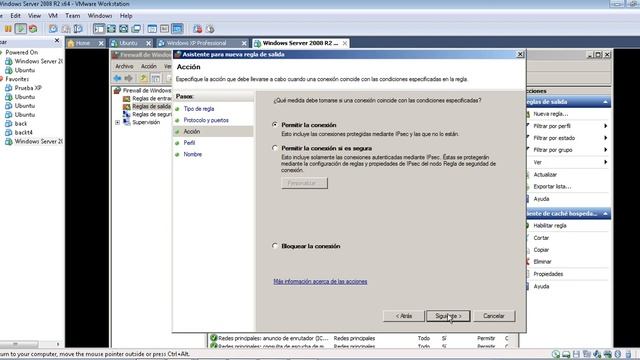Screen dimensions: 640x360
Task: Collapse the Favorites group in sidebar
Action: coord(1,79)
